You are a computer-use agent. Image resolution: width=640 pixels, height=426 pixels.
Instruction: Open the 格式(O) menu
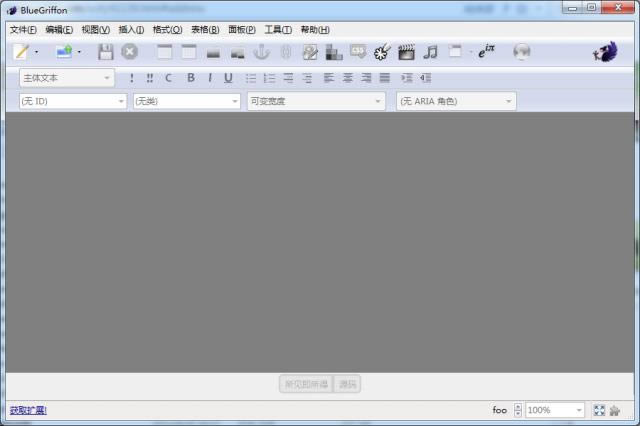(167, 30)
